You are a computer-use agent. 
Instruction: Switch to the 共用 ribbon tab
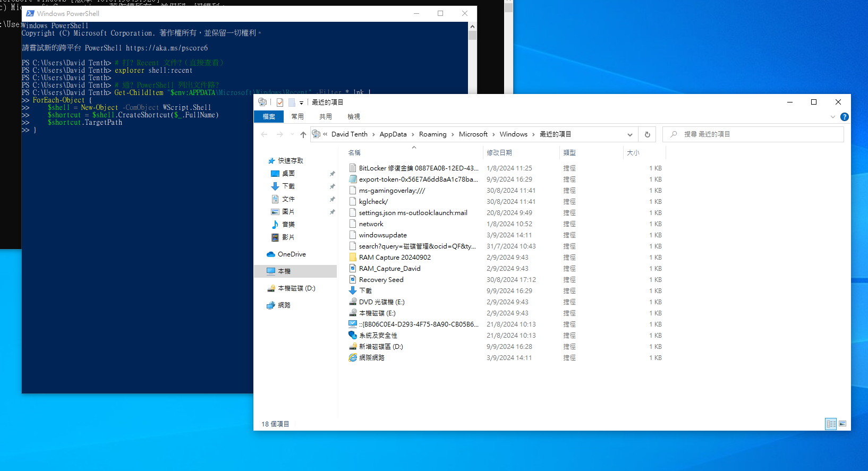[x=326, y=117]
